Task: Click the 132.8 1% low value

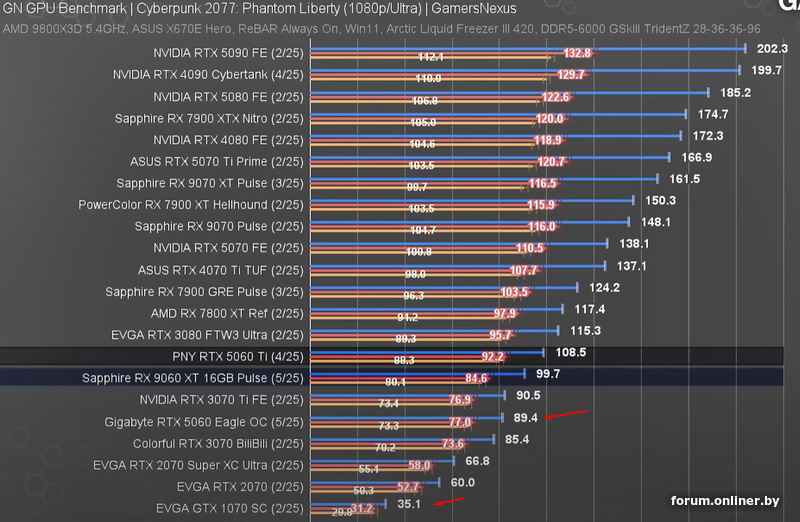Action: click(577, 53)
